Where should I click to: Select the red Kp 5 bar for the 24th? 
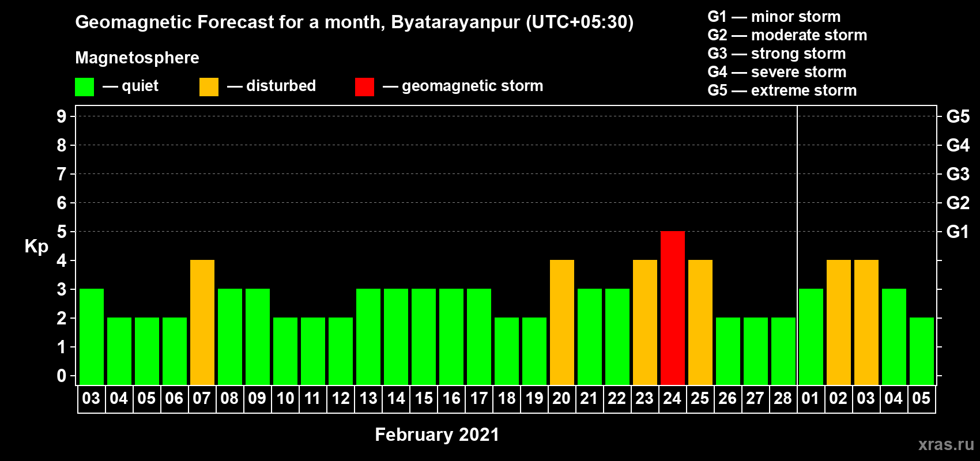pos(673,308)
